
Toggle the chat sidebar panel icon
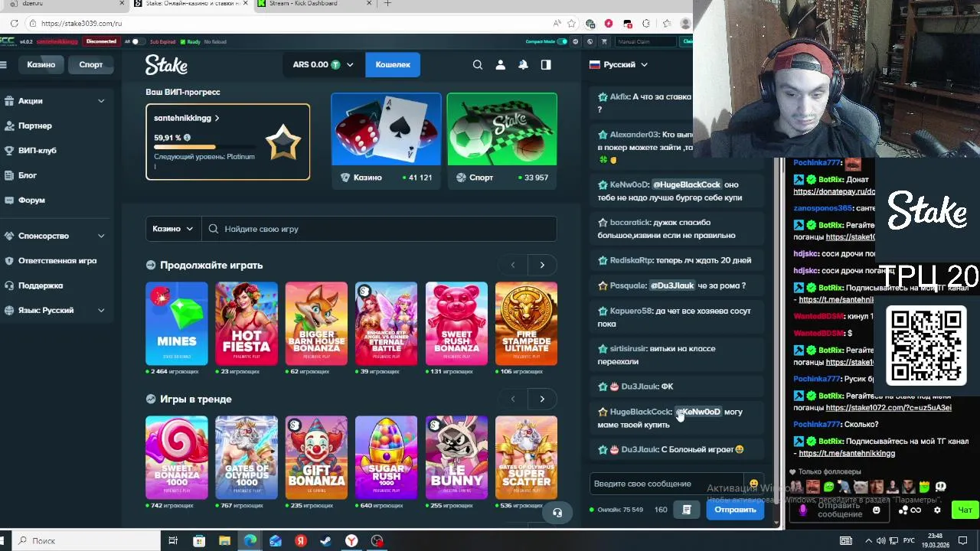546,65
